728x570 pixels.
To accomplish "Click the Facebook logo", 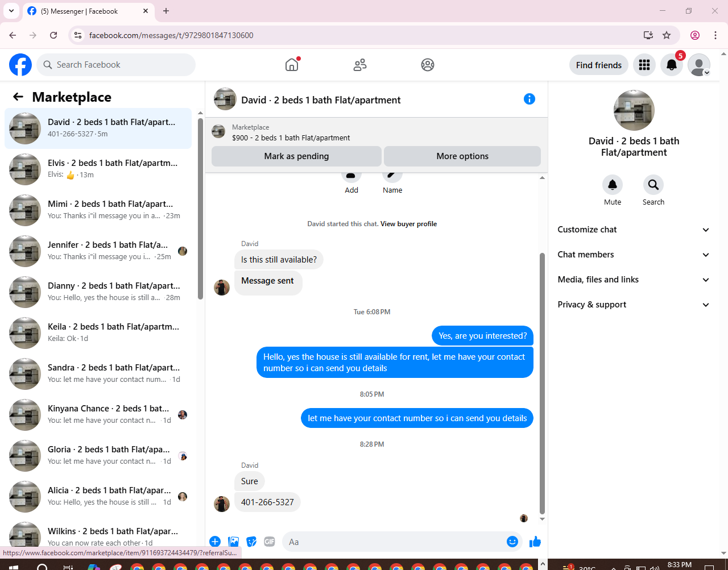I will click(20, 65).
